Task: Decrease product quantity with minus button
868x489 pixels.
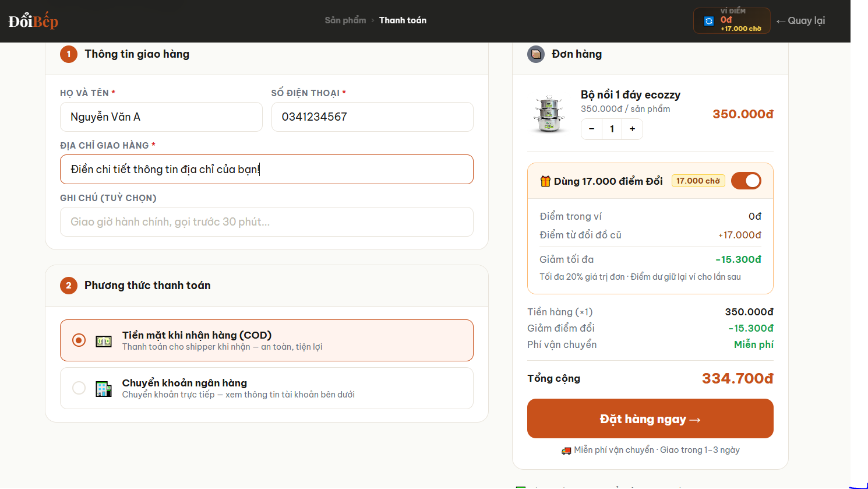Action: coord(592,129)
